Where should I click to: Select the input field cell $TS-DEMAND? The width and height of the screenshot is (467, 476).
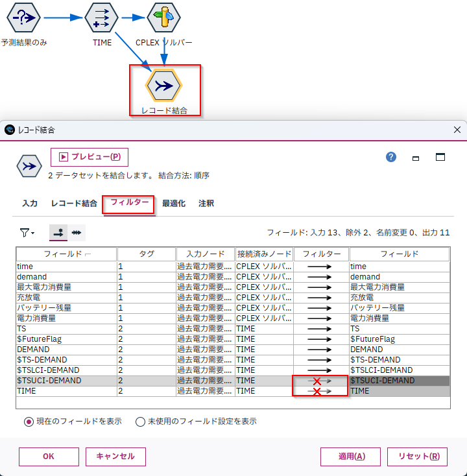pyautogui.click(x=67, y=360)
